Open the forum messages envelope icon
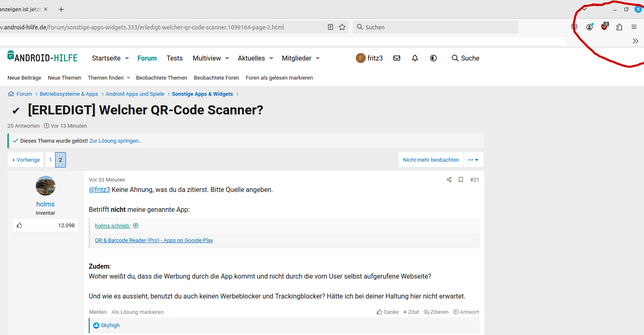The image size is (644, 335). point(397,58)
